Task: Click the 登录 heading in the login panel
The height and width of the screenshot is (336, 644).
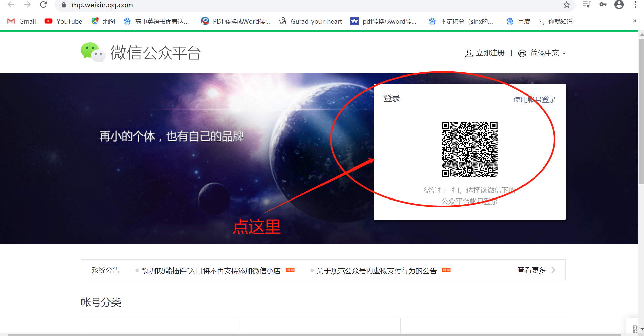Action: [x=392, y=98]
